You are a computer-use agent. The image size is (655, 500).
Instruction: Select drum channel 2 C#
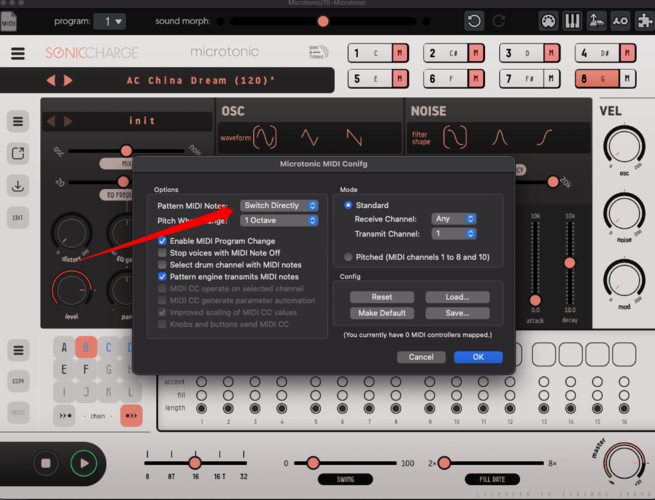point(446,53)
